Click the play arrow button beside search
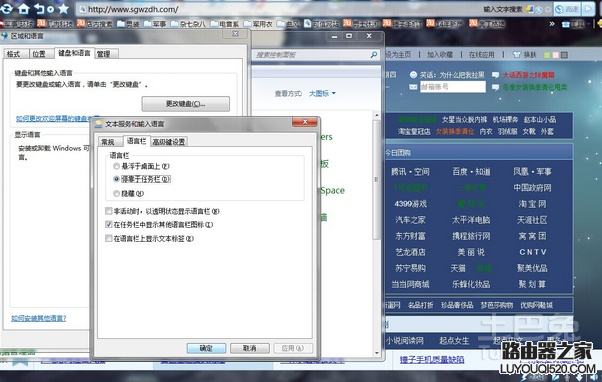The width and height of the screenshot is (602, 382). pyautogui.click(x=588, y=9)
